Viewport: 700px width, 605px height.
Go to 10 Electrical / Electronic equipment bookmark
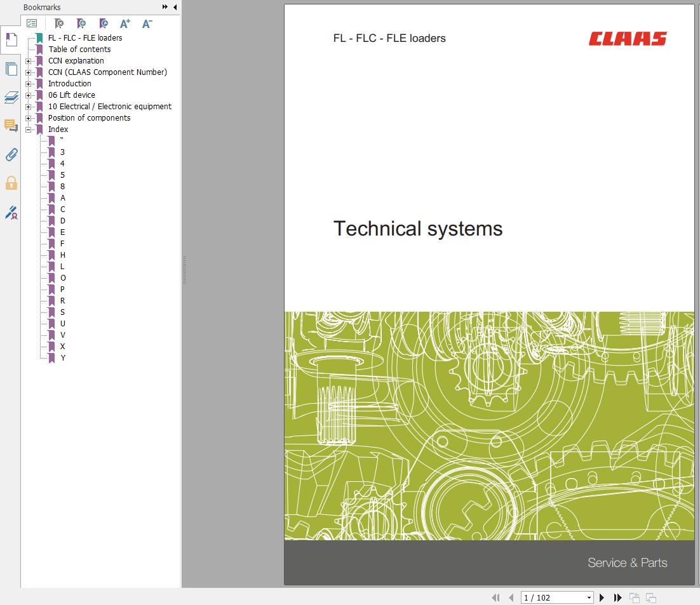click(109, 107)
